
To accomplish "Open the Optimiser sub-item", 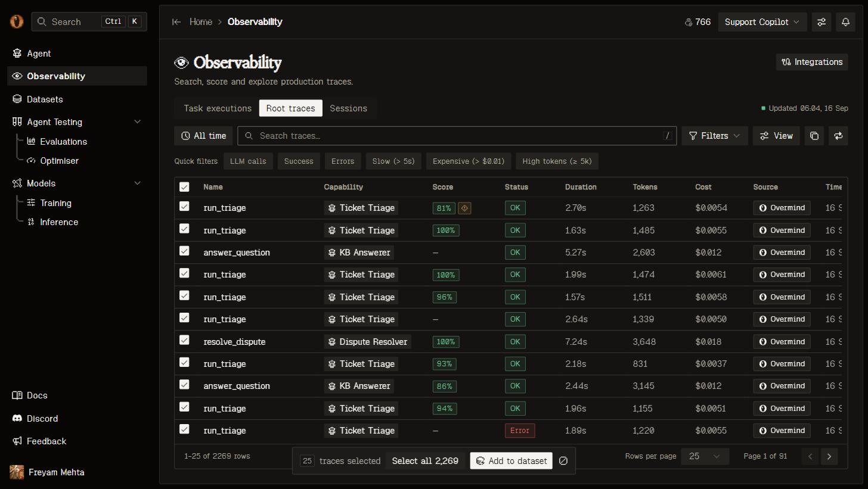I will pos(59,161).
